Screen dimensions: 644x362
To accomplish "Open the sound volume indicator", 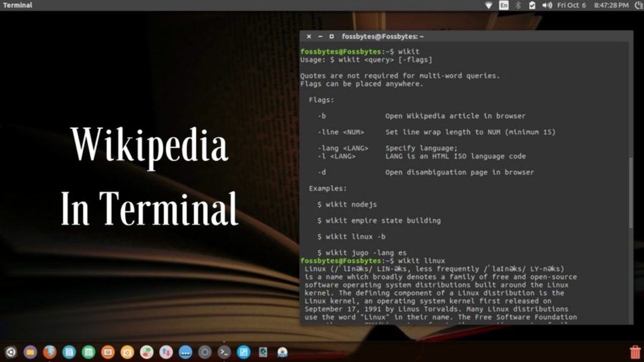I will [x=547, y=5].
